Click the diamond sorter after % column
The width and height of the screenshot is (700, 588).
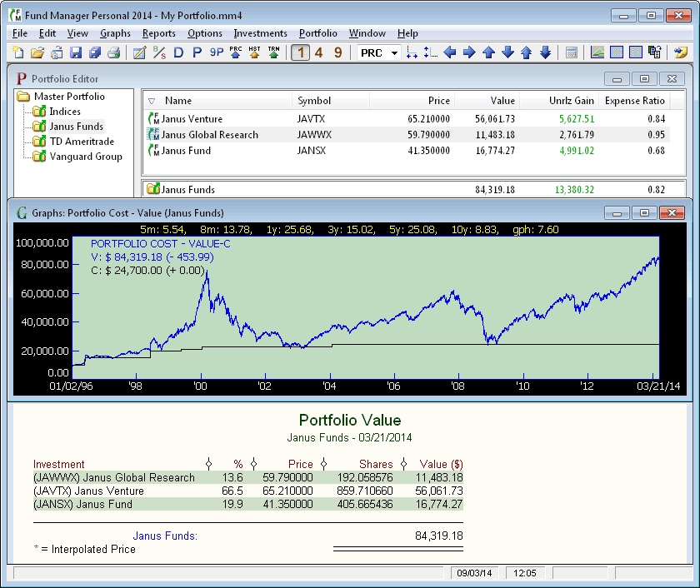[253, 464]
